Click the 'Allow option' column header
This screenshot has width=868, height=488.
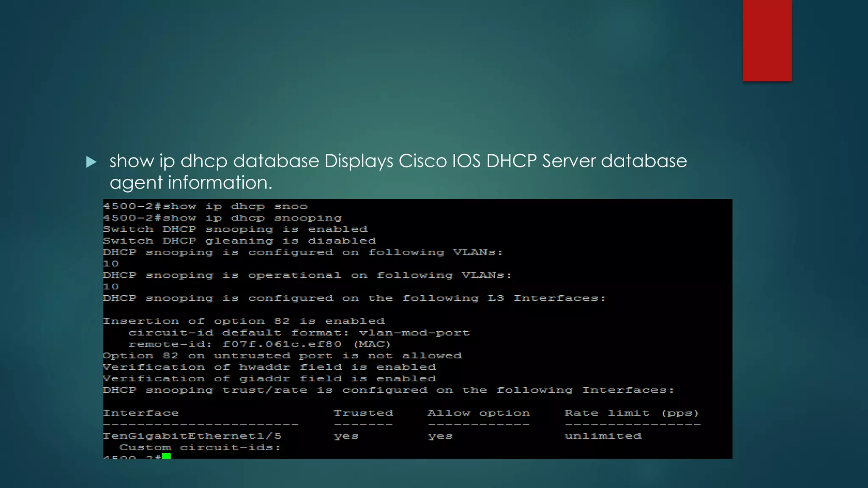479,413
